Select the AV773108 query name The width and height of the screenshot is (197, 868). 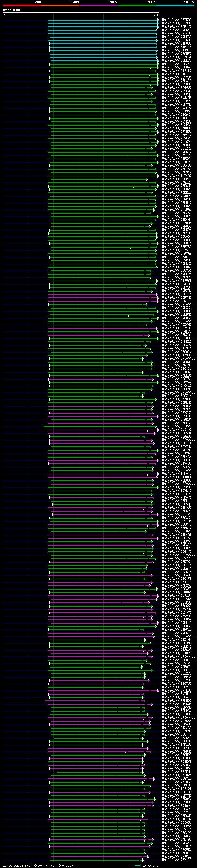(11, 10)
